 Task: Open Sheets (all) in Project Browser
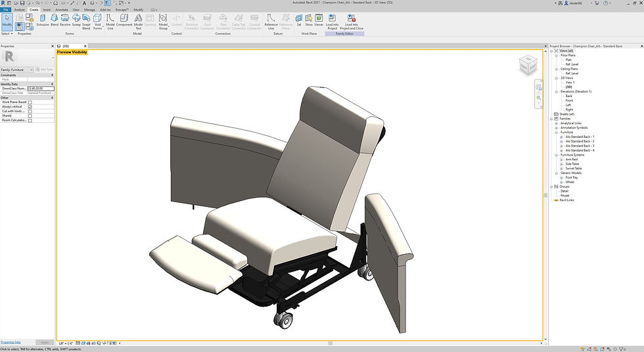(566, 114)
